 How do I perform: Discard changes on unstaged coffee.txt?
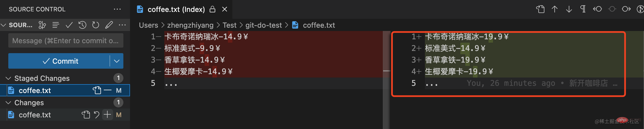click(97, 115)
